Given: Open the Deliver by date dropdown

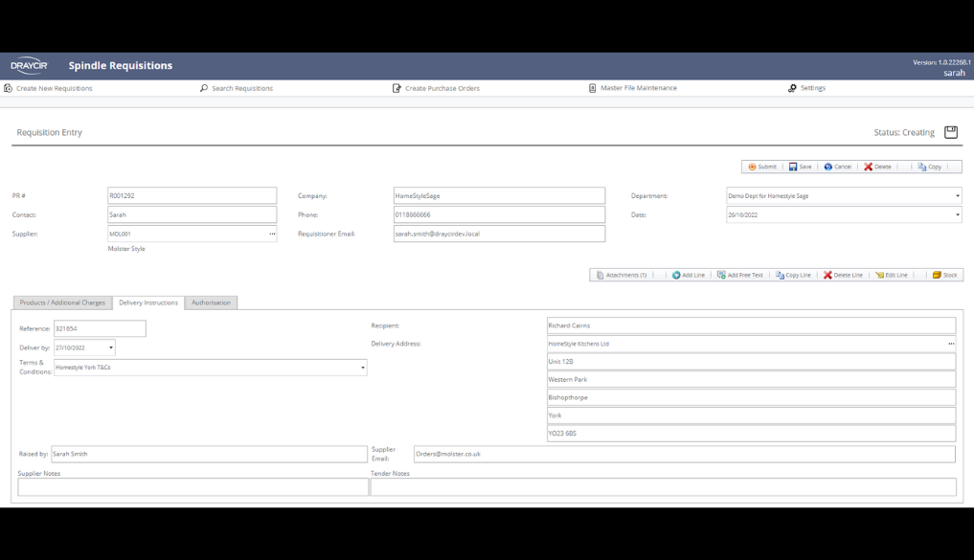Looking at the screenshot, I should click(110, 347).
